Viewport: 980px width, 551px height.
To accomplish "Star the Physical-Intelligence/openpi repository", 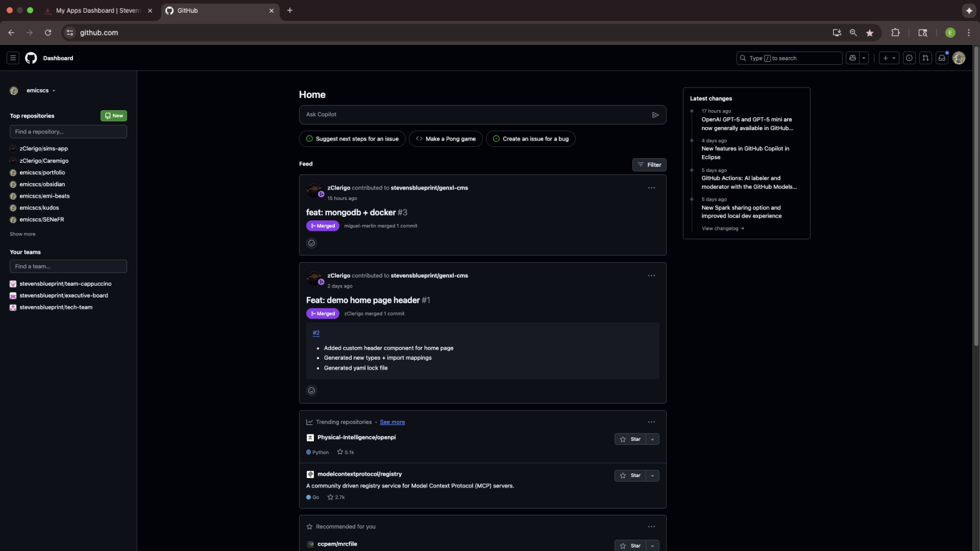I will coord(630,439).
